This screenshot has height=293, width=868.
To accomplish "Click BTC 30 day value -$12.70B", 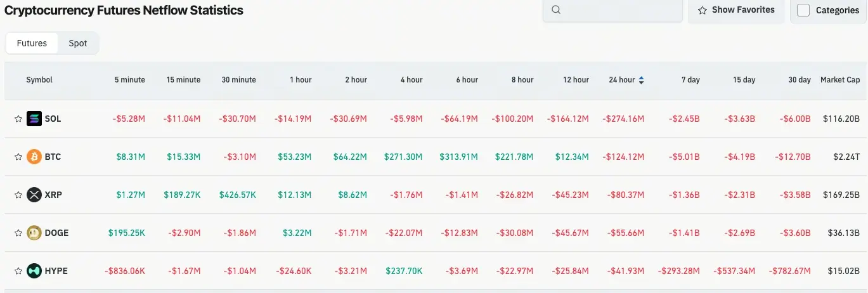I will pyautogui.click(x=793, y=157).
